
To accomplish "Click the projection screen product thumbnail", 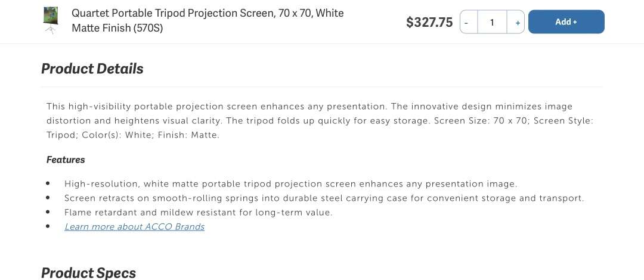I will [x=51, y=20].
